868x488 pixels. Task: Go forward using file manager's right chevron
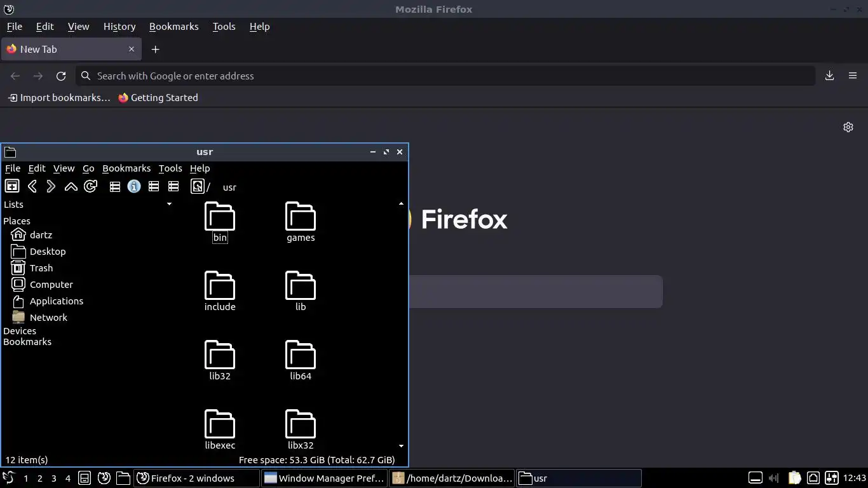point(51,186)
